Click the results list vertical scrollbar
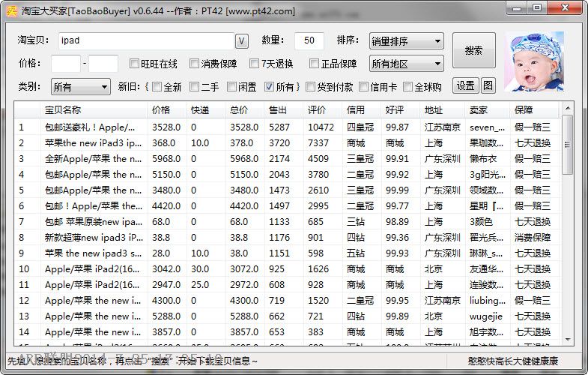The image size is (588, 375). pyautogui.click(x=567, y=225)
